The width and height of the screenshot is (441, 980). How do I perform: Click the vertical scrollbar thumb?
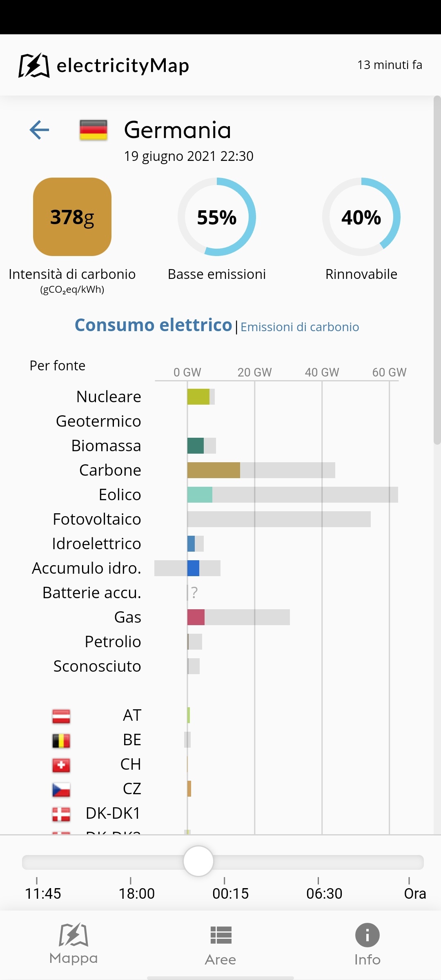(437, 270)
